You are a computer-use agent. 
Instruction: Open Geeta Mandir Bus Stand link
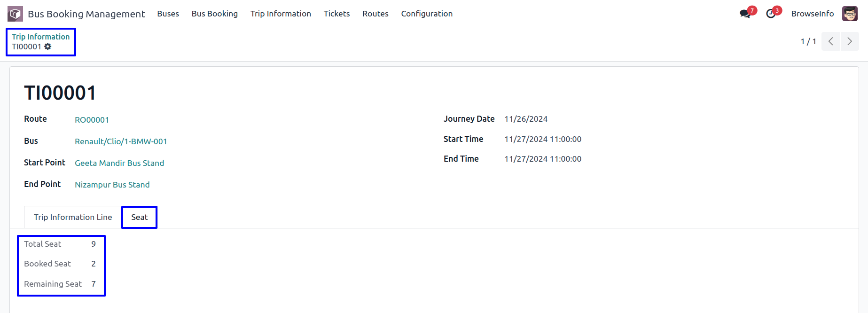(x=119, y=163)
